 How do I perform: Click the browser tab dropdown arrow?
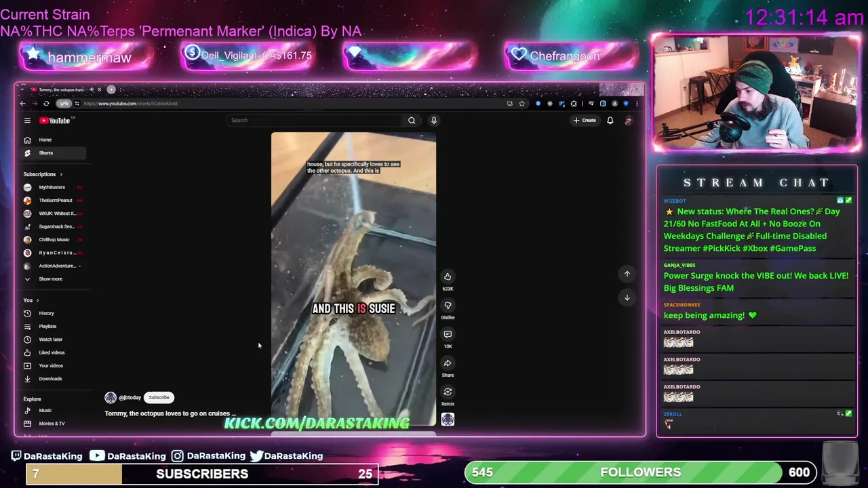point(22,89)
